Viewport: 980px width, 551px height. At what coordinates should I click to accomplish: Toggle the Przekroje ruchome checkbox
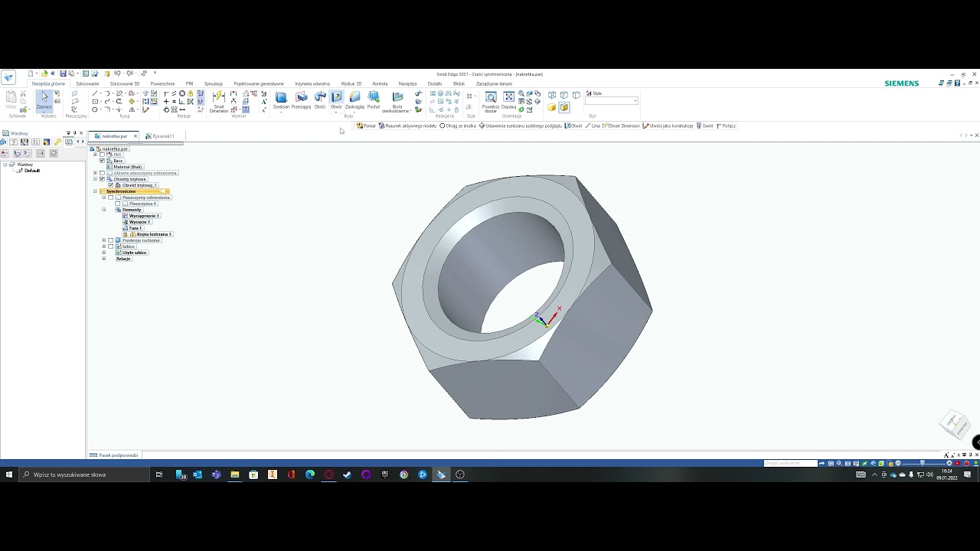click(x=110, y=240)
